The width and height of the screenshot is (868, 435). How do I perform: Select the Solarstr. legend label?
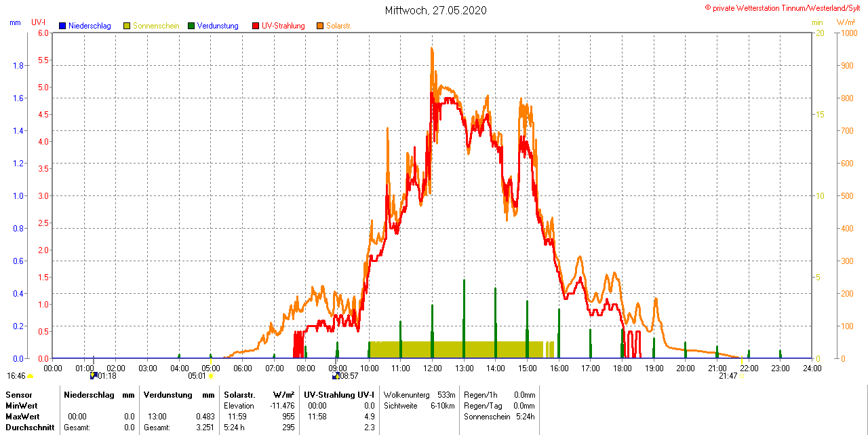[339, 26]
